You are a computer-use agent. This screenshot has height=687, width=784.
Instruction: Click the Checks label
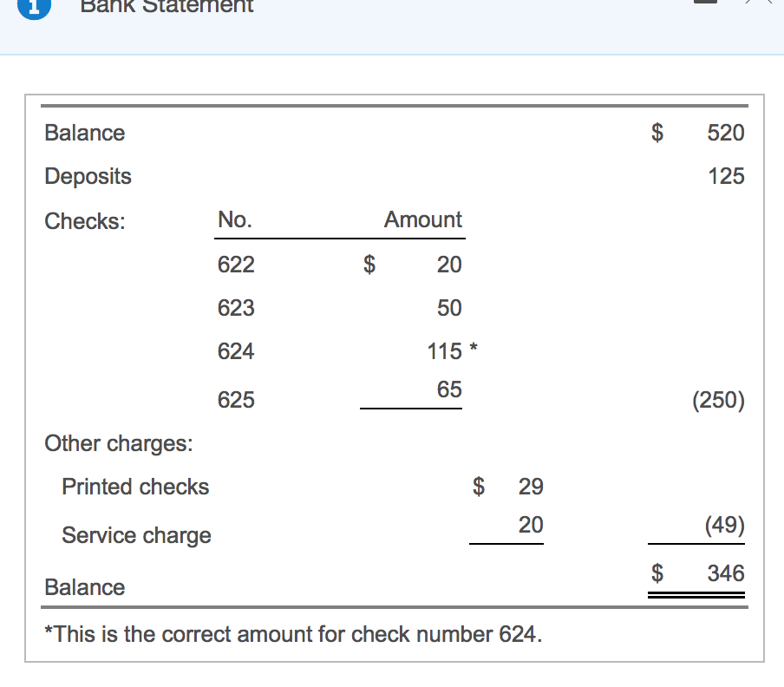tap(84, 221)
